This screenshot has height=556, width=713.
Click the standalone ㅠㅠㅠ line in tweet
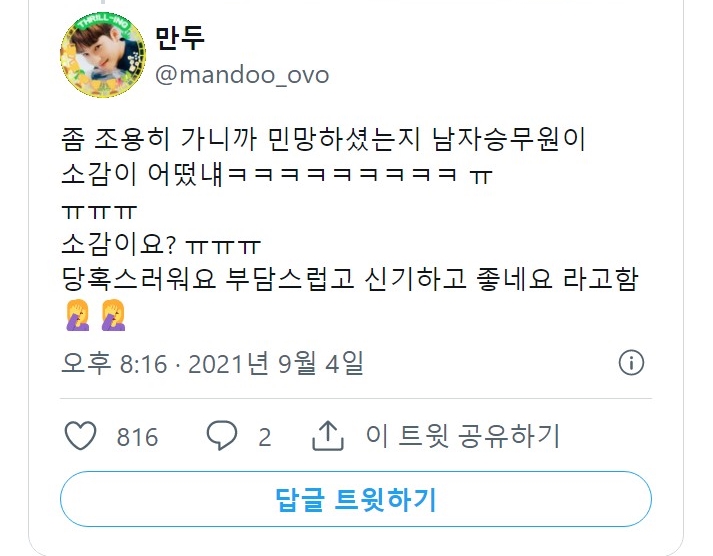point(99,212)
